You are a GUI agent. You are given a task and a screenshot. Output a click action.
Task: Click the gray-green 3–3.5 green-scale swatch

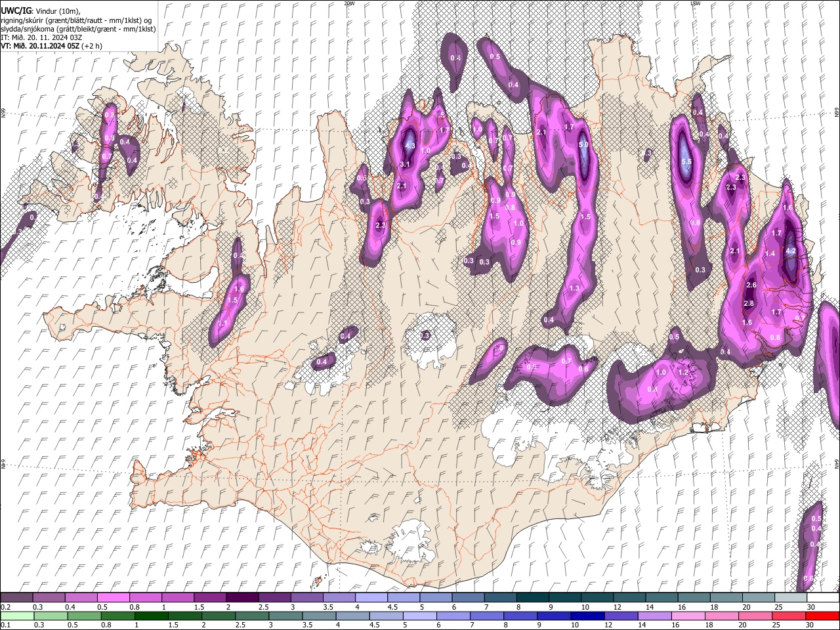coord(285,616)
